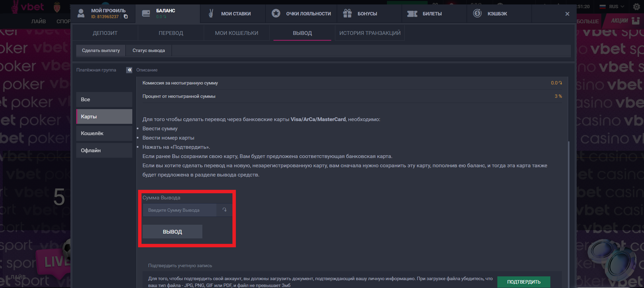644x288 pixels.
Task: Open the БИЛЕТЫ tab
Action: click(434, 13)
